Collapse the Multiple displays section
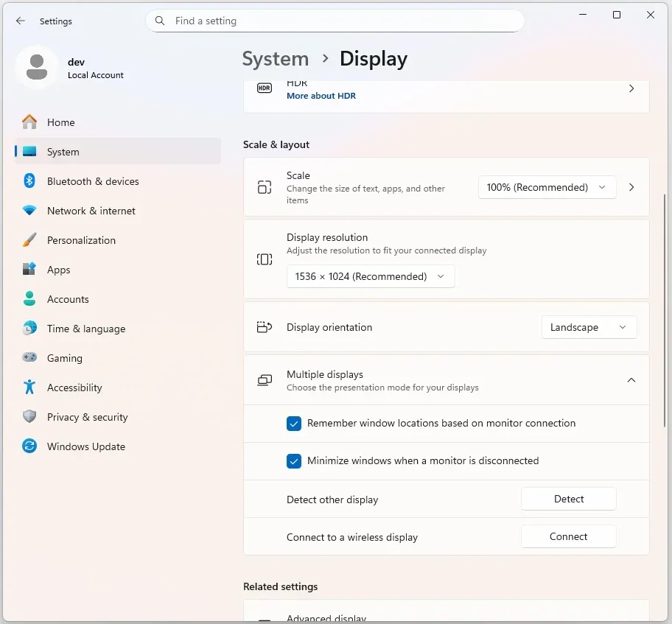The height and width of the screenshot is (624, 672). (x=631, y=380)
